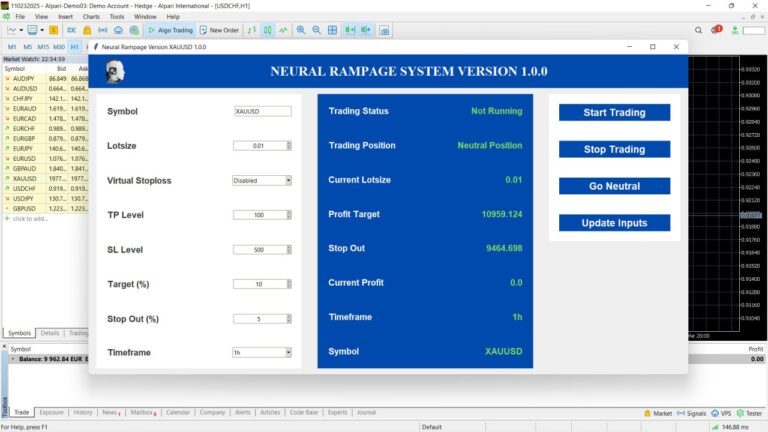Select the H1 timeframe
The width and height of the screenshot is (768, 432).
[74, 47]
